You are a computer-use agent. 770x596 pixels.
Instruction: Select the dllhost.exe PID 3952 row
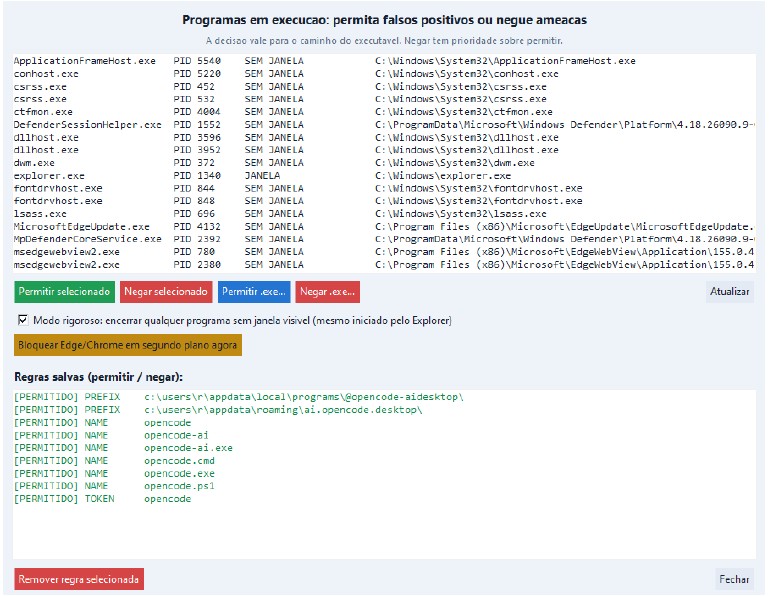coord(384,150)
